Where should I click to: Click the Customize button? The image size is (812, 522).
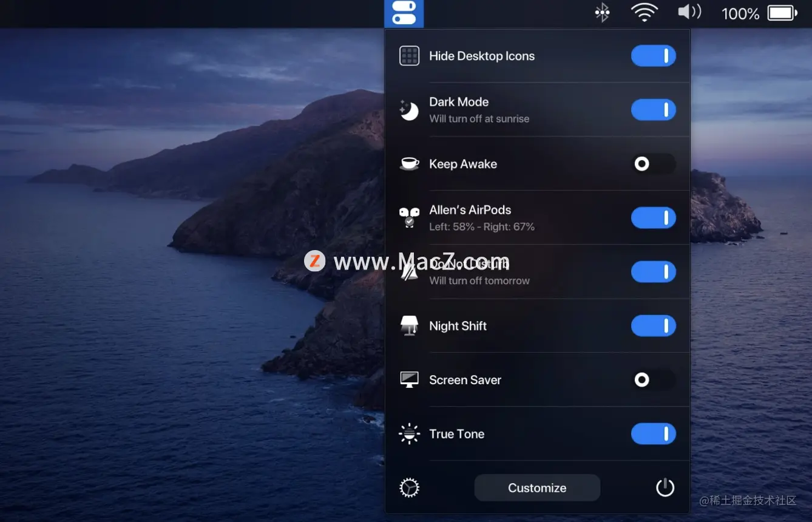[537, 488]
